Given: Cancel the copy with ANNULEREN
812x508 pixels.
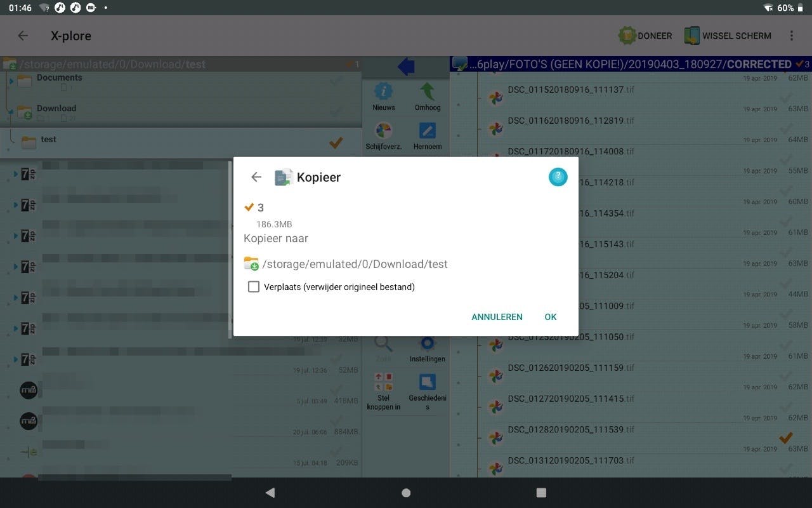Looking at the screenshot, I should pos(497,317).
